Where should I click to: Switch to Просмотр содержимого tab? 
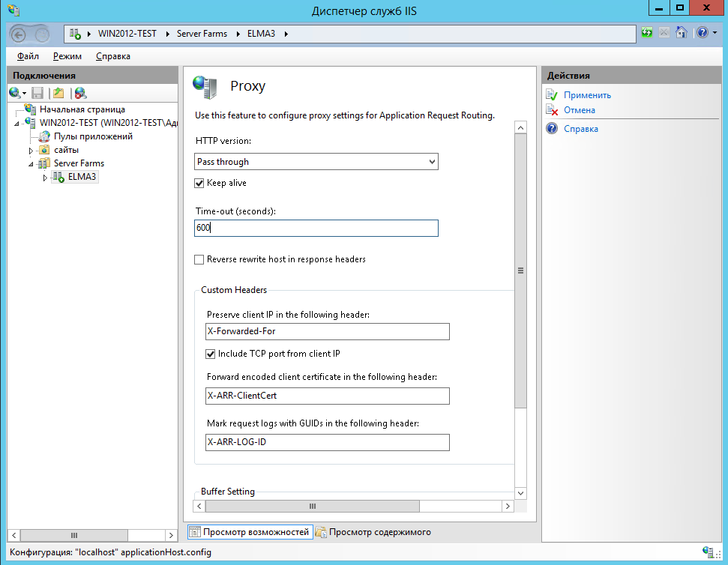373,532
